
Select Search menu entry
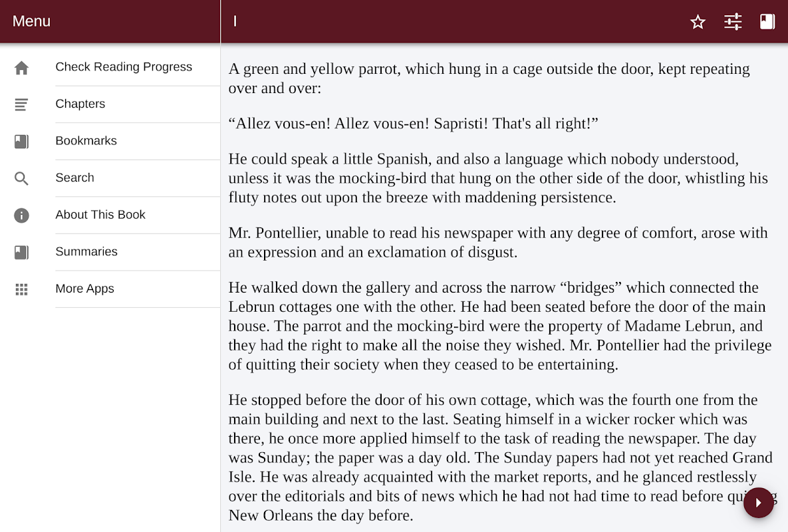75,178
